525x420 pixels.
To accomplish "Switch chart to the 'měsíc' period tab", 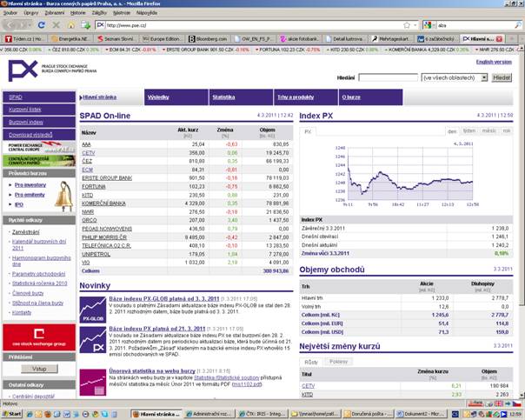I will 488,131.
